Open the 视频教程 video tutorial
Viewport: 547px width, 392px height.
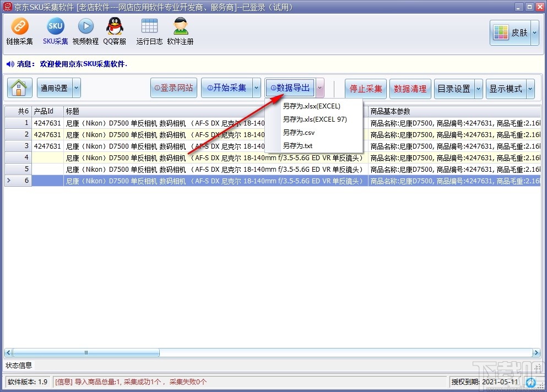[x=85, y=31]
